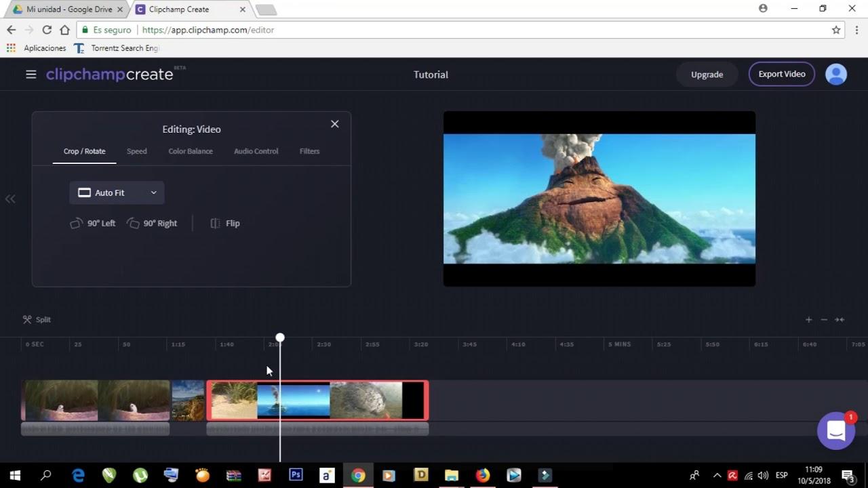Go to the browser home page
The image size is (868, 488).
[64, 30]
